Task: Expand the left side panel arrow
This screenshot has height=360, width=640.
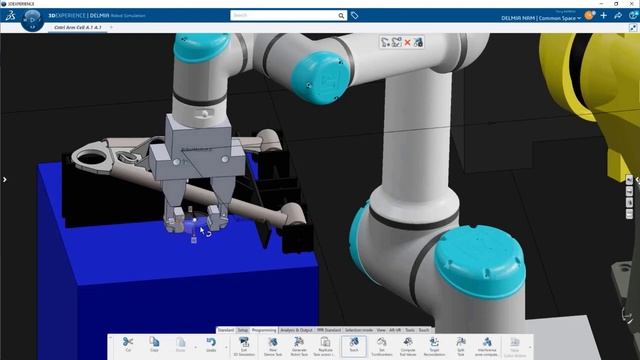Action: (4, 180)
